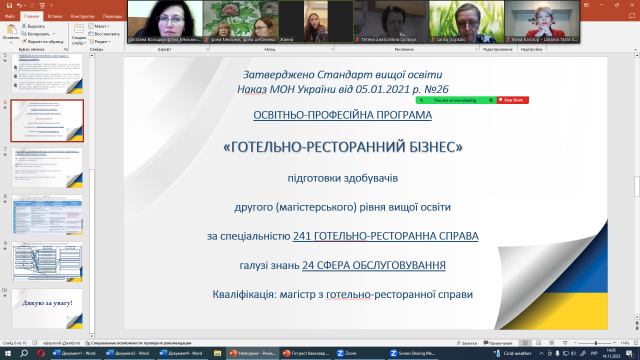The height and width of the screenshot is (360, 640).
Task: Select slide 5 thumbnail in the panel
Action: 47,73
